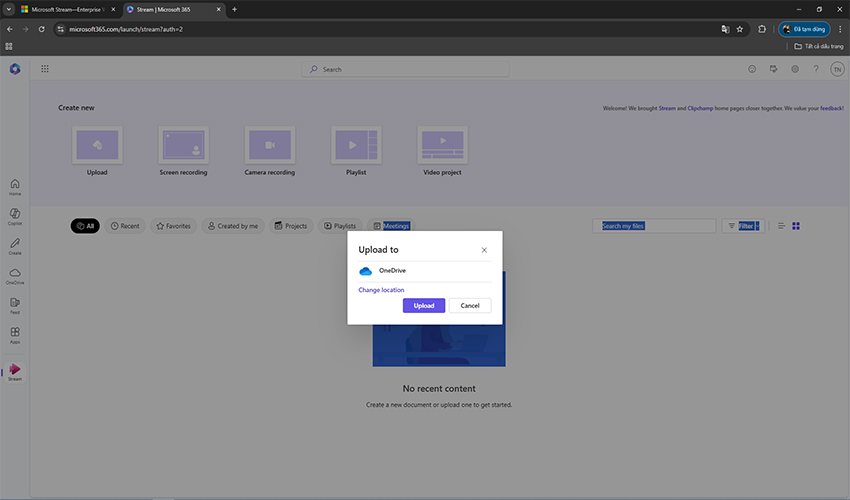The image size is (850, 500).
Task: Open Stream in the sidebar
Action: [x=15, y=372]
